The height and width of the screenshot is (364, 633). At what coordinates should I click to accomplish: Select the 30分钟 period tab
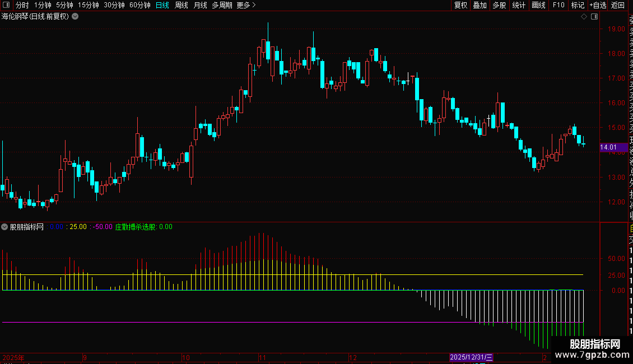(114, 5)
